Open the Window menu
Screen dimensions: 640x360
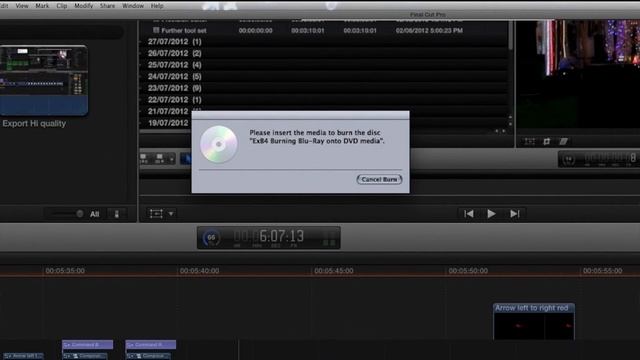pos(133,6)
